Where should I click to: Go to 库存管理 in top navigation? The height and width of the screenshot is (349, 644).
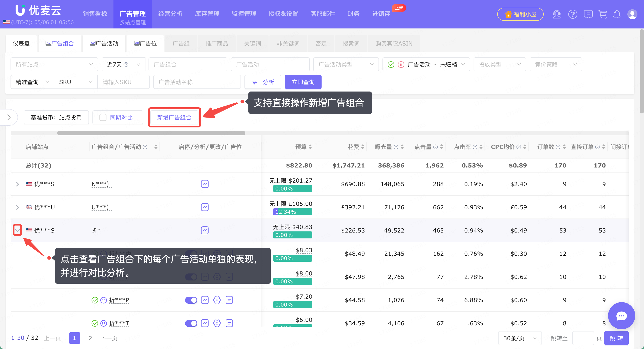coord(207,14)
